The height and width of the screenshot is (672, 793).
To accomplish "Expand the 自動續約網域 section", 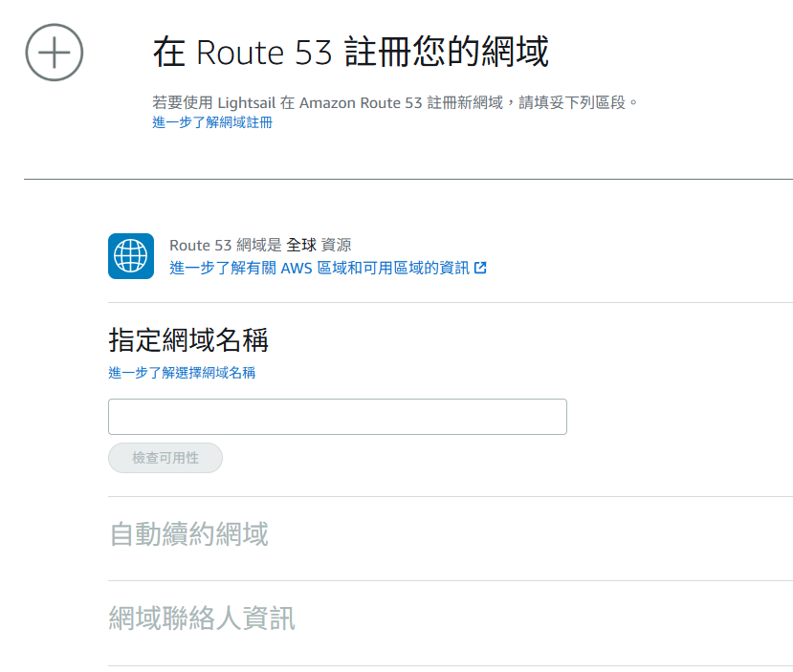I will (189, 534).
